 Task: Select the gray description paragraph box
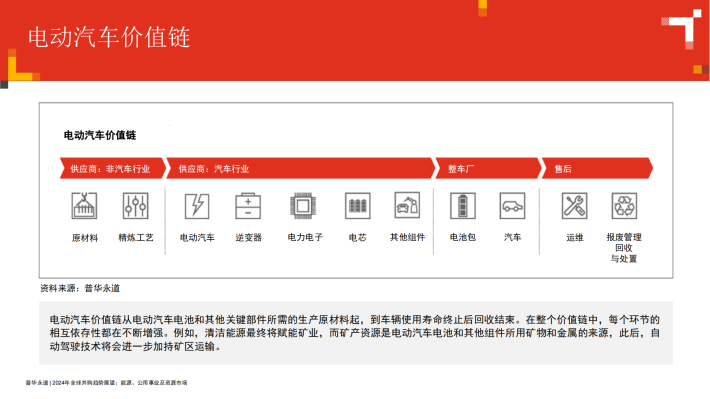pos(356,333)
